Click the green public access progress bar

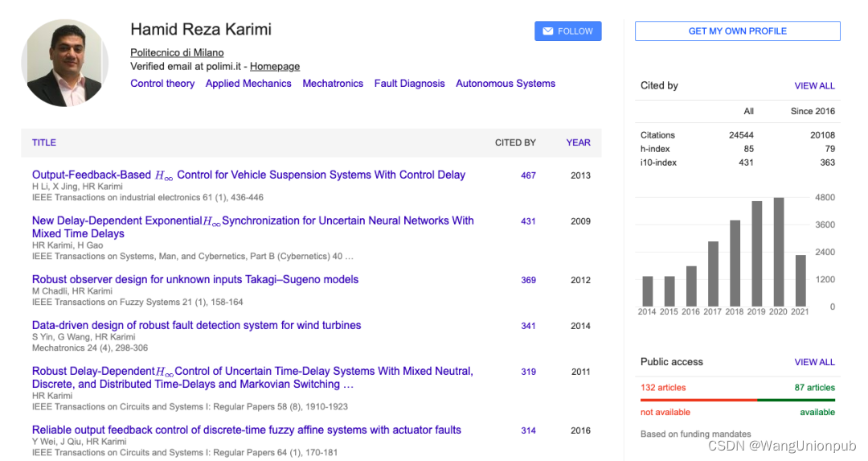[796, 400]
